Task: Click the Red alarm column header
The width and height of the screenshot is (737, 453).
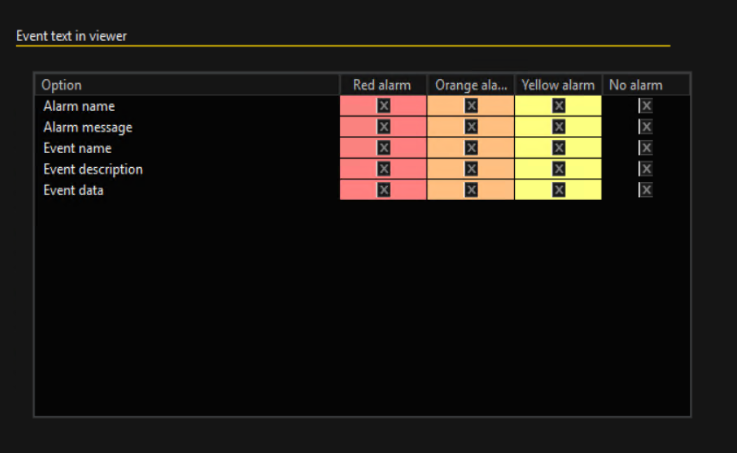Action: click(x=382, y=85)
